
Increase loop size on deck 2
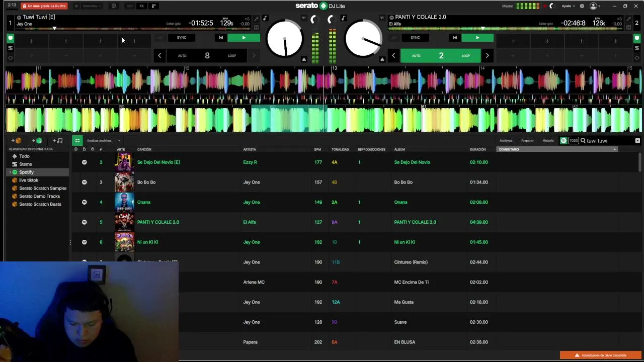coord(487,56)
